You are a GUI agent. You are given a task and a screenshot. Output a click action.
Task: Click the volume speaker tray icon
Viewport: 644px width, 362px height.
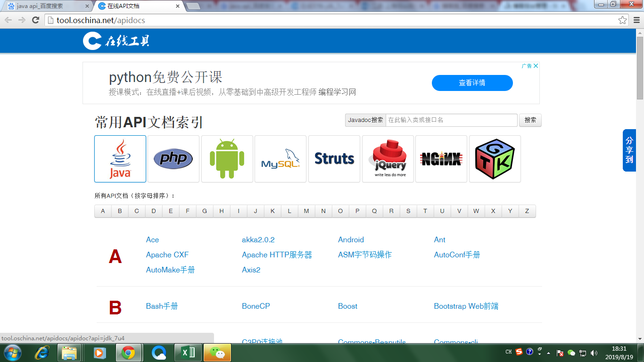pos(594,353)
